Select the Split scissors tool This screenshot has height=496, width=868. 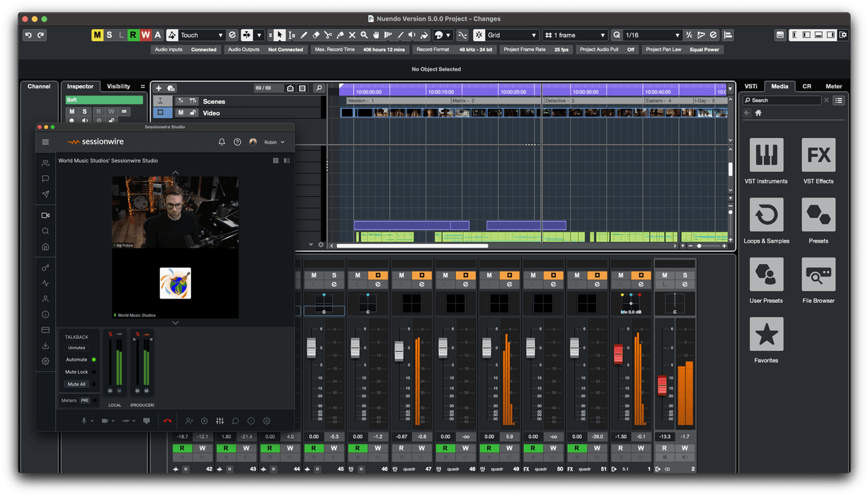(x=329, y=34)
